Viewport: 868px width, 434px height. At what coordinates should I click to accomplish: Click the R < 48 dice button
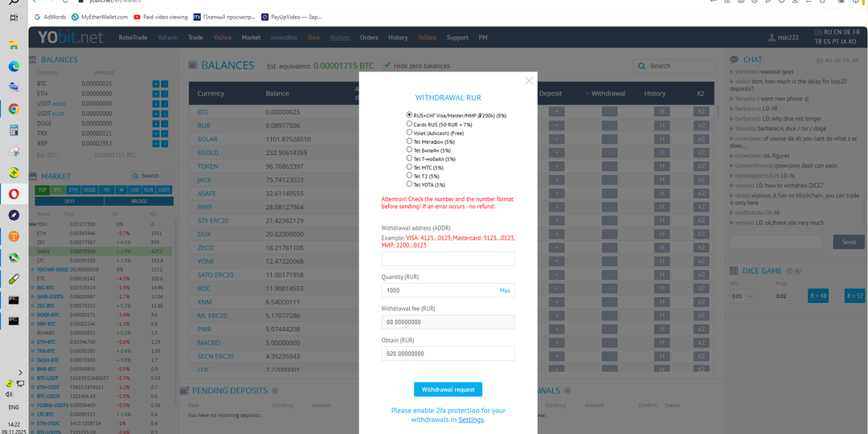pos(817,296)
